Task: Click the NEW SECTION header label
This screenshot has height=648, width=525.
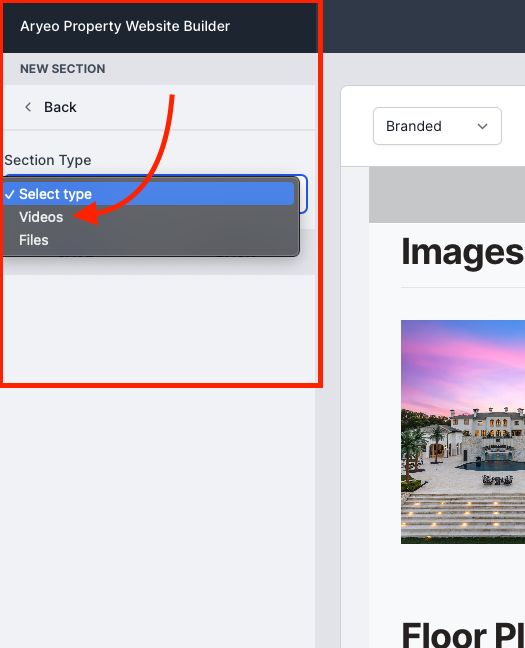Action: pyautogui.click(x=63, y=69)
